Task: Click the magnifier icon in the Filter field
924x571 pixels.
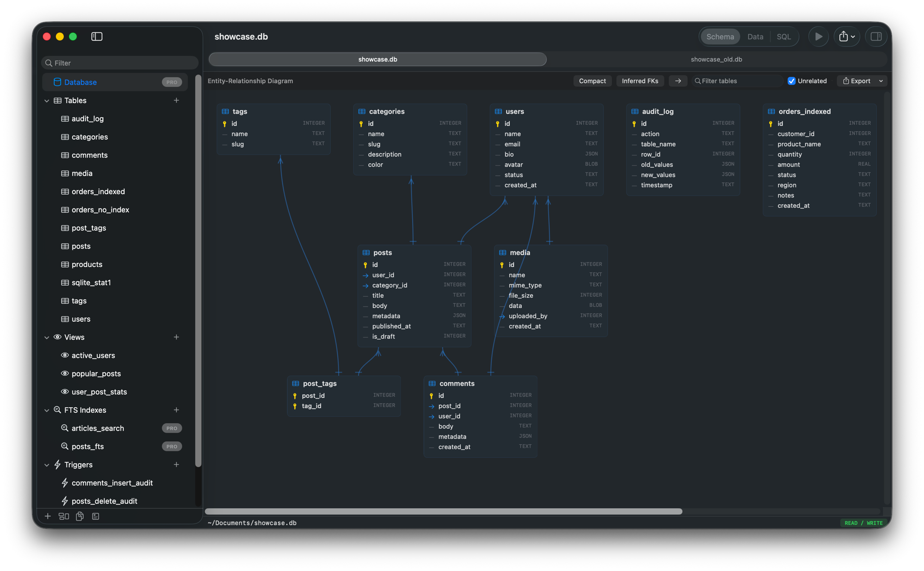Action: tap(49, 62)
